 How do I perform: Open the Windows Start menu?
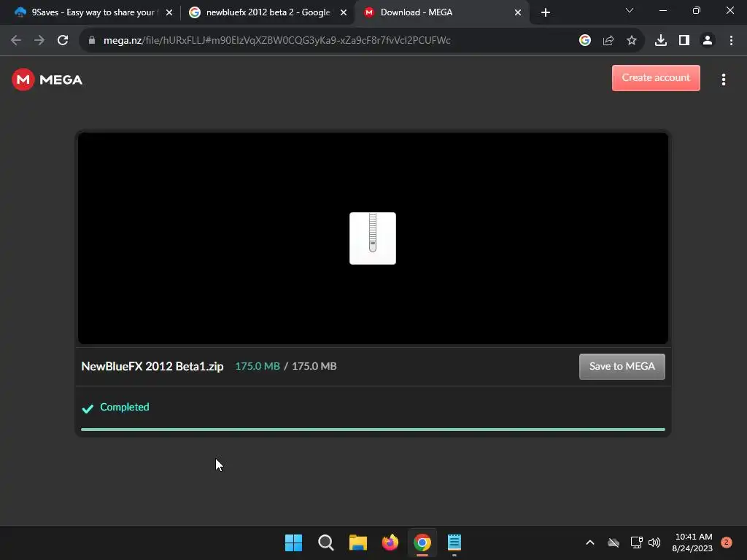tap(293, 542)
